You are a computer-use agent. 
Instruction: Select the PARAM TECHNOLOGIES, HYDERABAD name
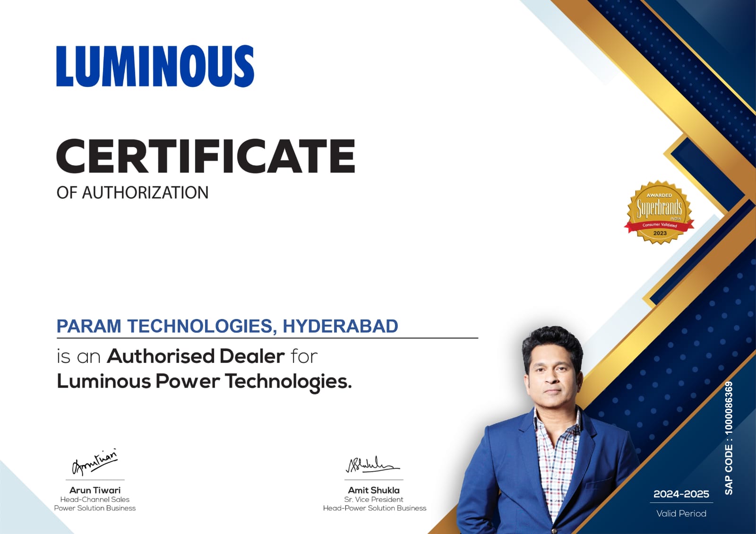point(227,326)
